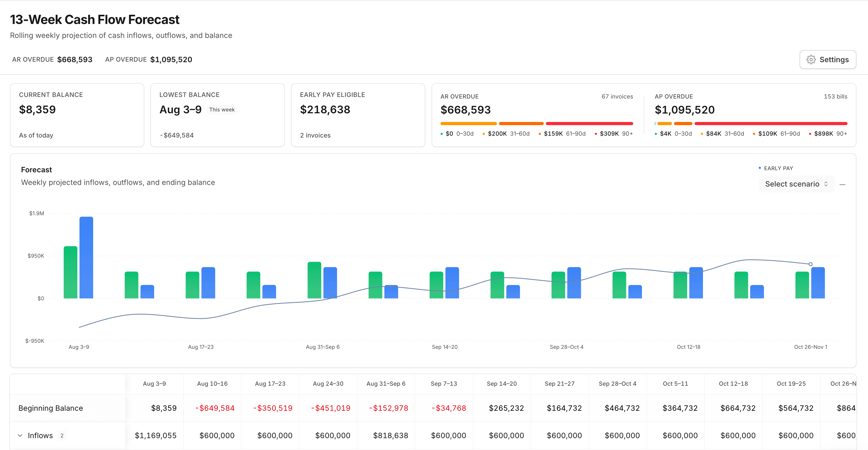
Task: Click the AR Overdue 90+ red bar segment
Action: pos(589,124)
